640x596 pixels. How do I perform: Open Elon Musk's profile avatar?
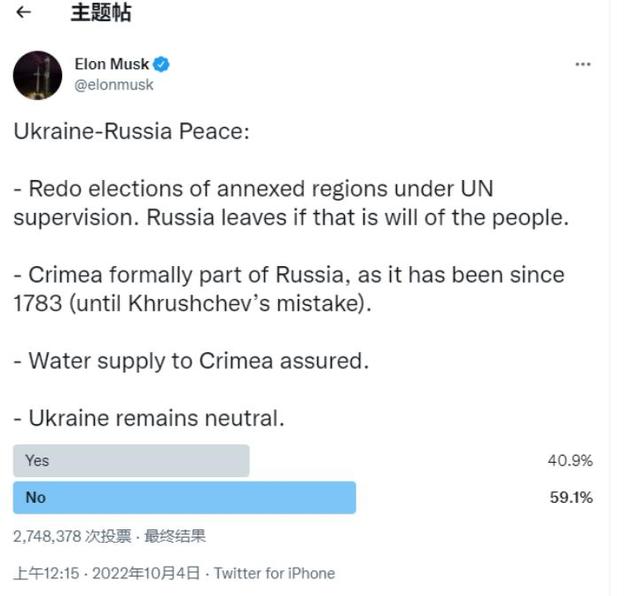[x=38, y=75]
